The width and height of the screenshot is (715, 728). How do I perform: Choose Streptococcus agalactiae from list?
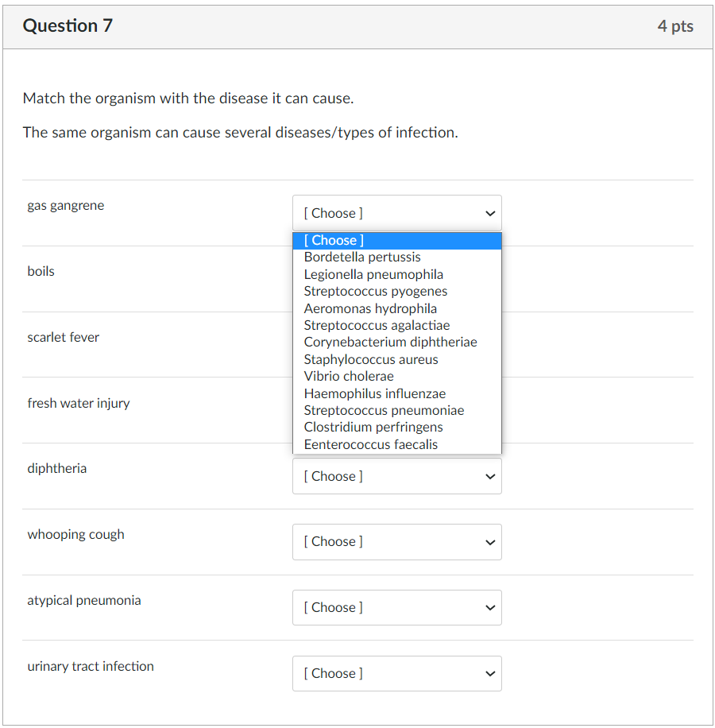coord(396,326)
